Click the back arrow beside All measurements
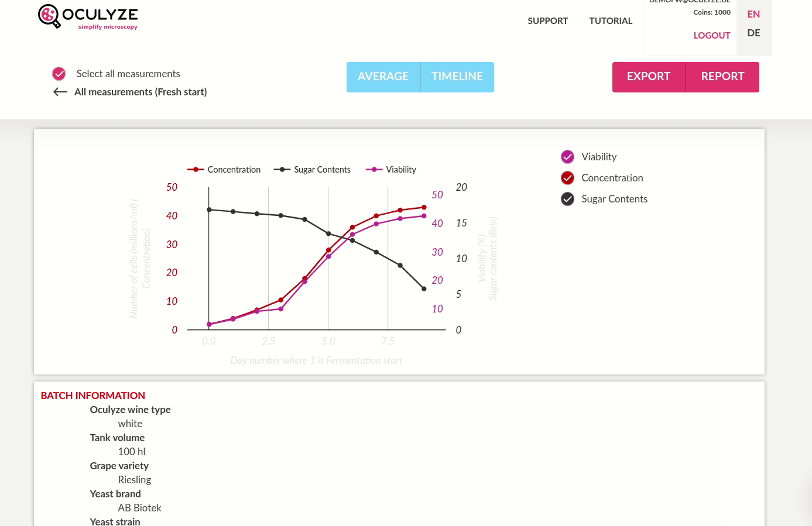 tap(60, 92)
